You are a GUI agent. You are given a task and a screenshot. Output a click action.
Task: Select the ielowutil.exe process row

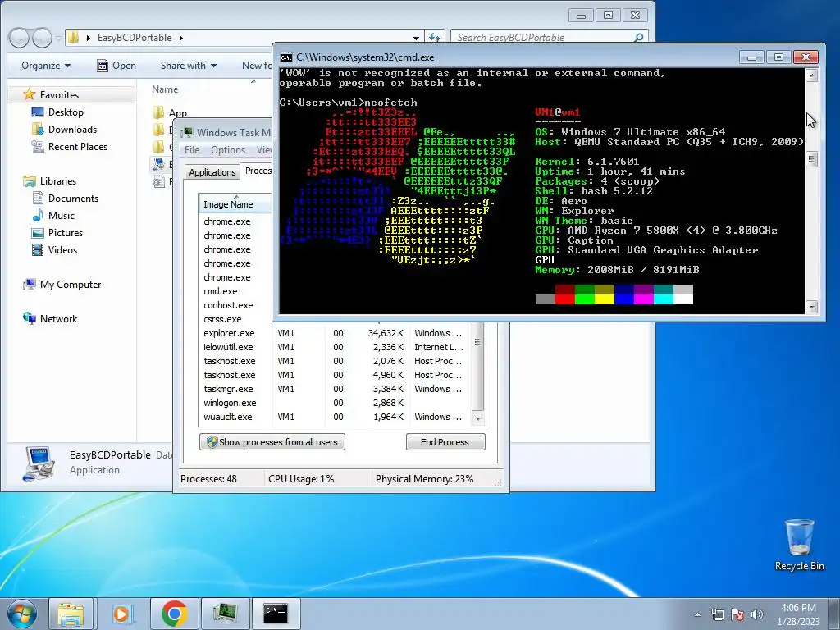click(x=335, y=347)
